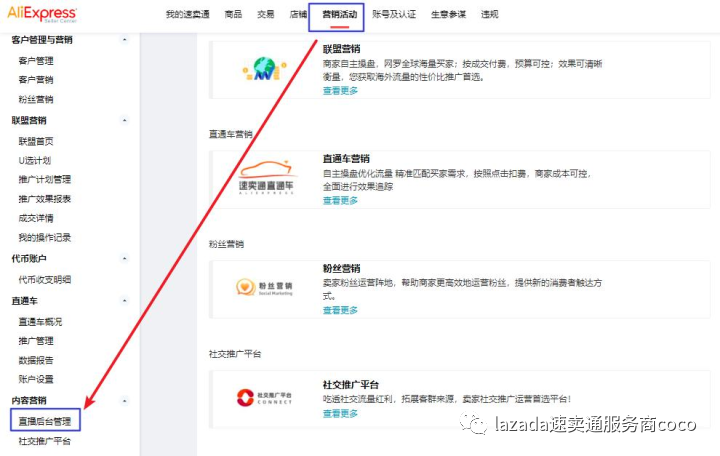Collapse the 客户管理与营销 section
This screenshot has width=720, height=456.
point(124,40)
